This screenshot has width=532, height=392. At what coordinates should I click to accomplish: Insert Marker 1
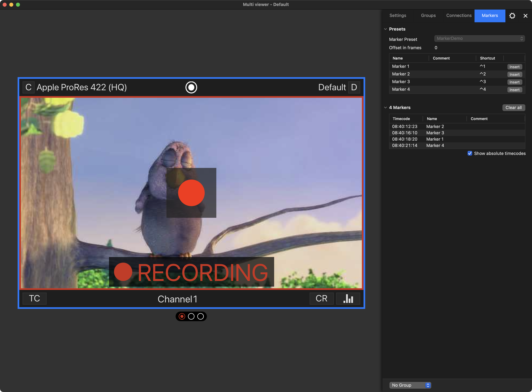[514, 67]
